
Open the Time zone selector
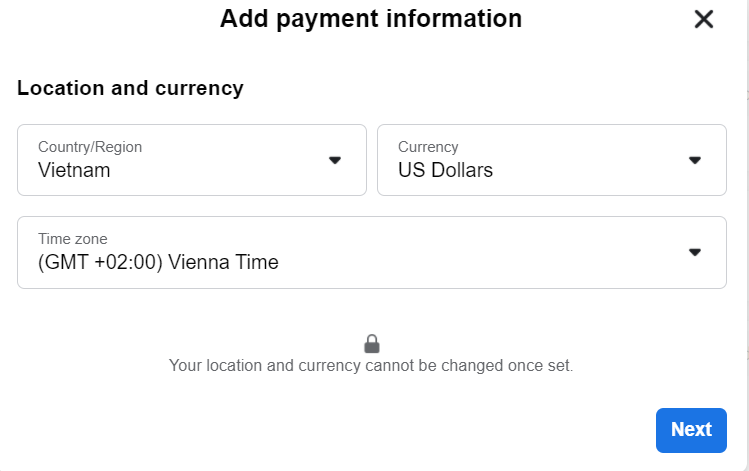pos(371,252)
